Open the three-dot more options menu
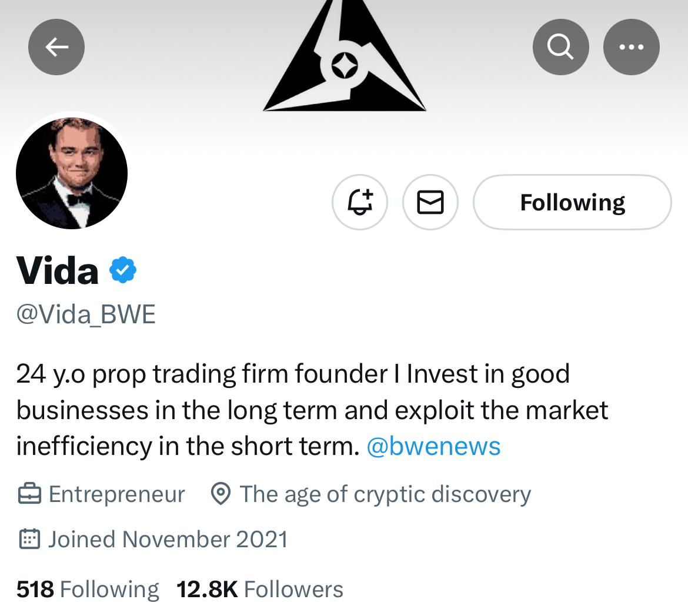688x616 pixels. coord(631,48)
